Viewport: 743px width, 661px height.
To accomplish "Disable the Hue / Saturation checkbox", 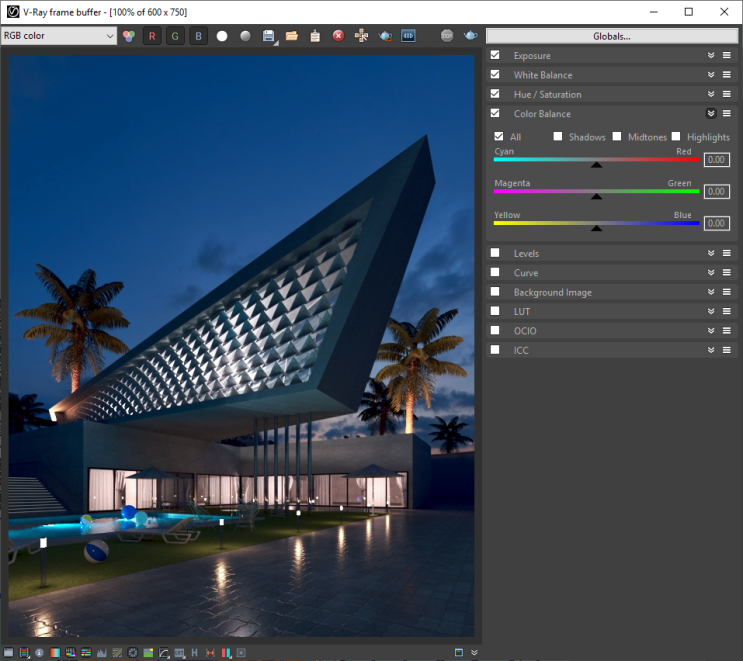I will click(495, 94).
